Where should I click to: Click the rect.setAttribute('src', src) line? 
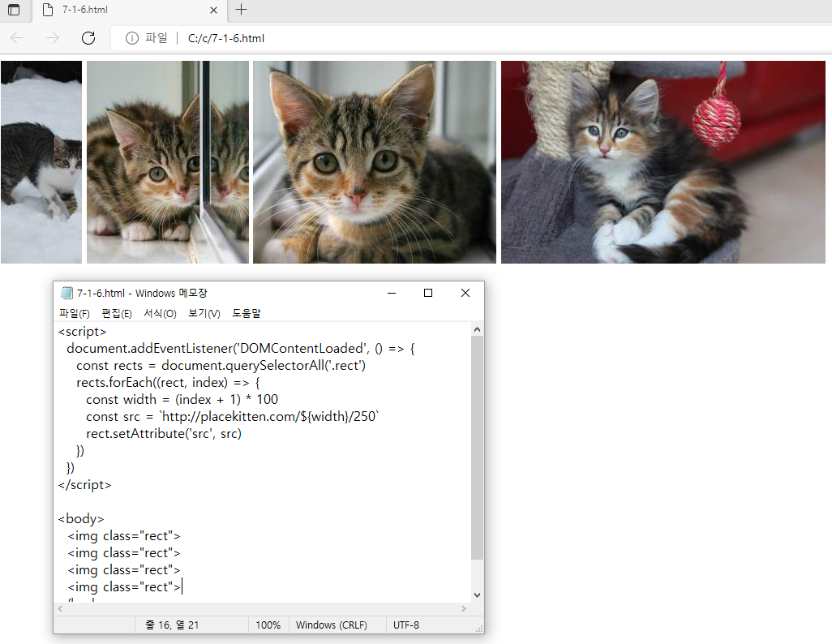point(164,433)
